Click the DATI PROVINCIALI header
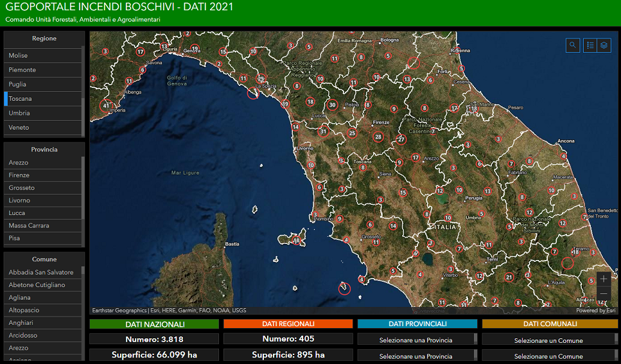 coord(417,324)
